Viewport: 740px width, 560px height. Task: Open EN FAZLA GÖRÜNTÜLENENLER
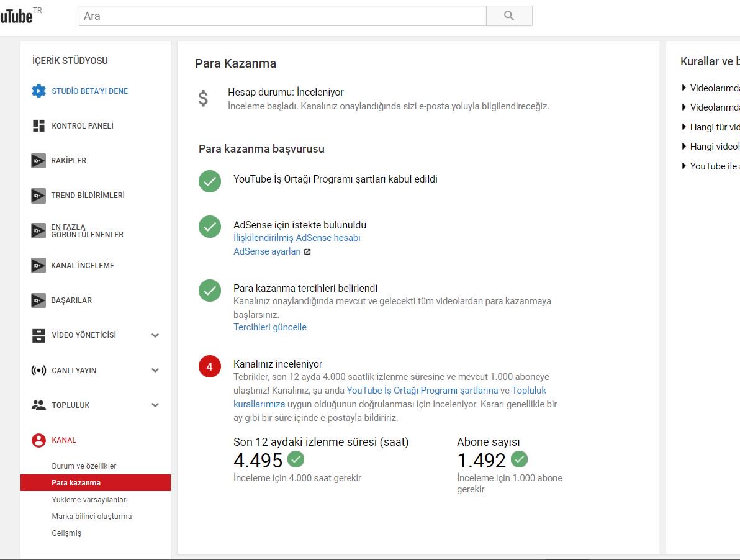coord(88,231)
